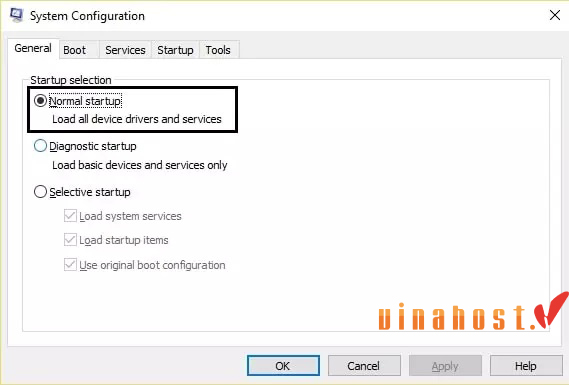
Task: Toggle Load startup items checkbox
Action: point(70,240)
